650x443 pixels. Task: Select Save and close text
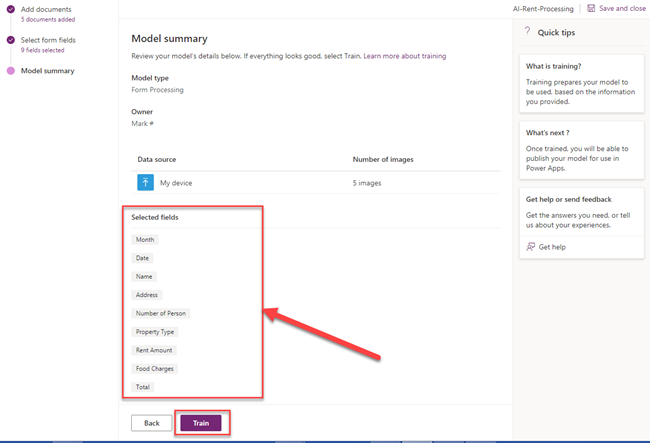(x=622, y=8)
